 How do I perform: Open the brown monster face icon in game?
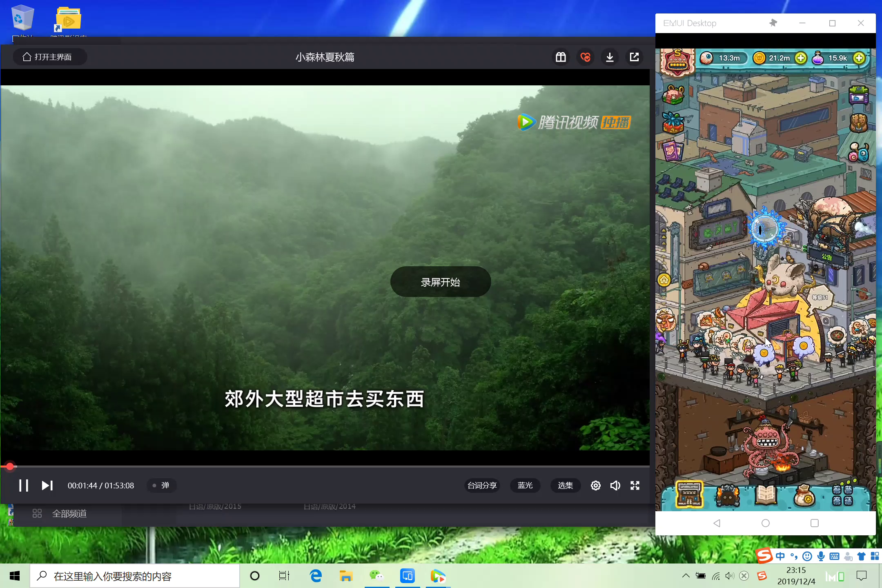click(859, 123)
